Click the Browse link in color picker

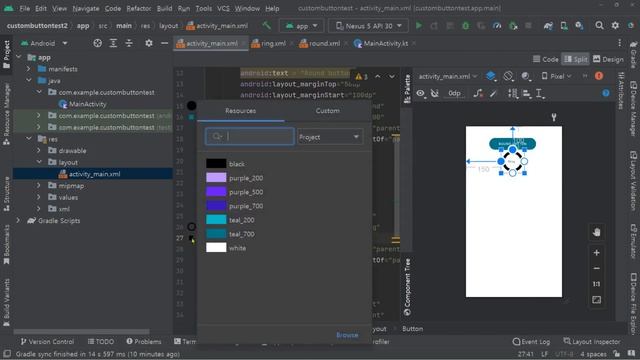(347, 335)
